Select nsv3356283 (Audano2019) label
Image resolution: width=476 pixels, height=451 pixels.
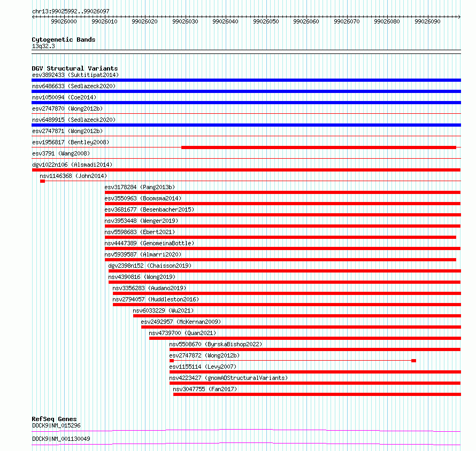(x=149, y=288)
